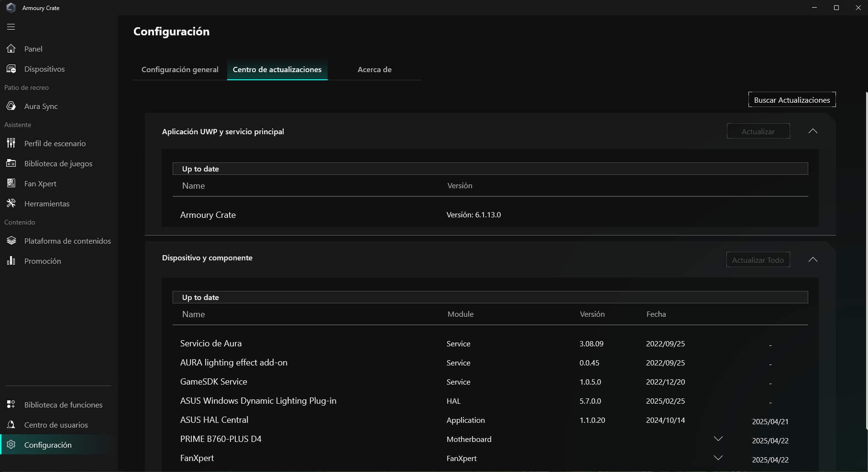The width and height of the screenshot is (868, 472).
Task: Select the Aura Sync icon
Action: point(11,106)
